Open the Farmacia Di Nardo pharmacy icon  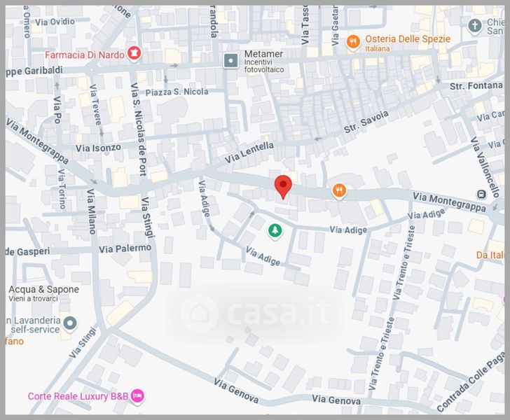(x=134, y=54)
